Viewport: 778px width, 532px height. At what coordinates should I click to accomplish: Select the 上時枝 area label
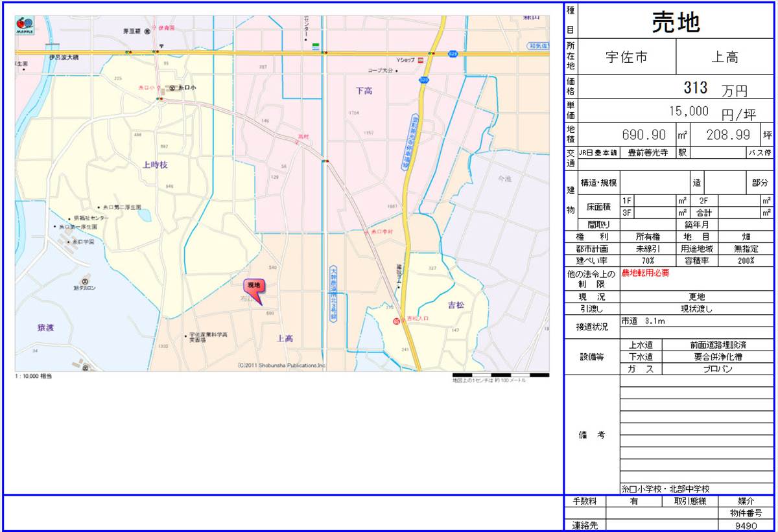tap(155, 165)
